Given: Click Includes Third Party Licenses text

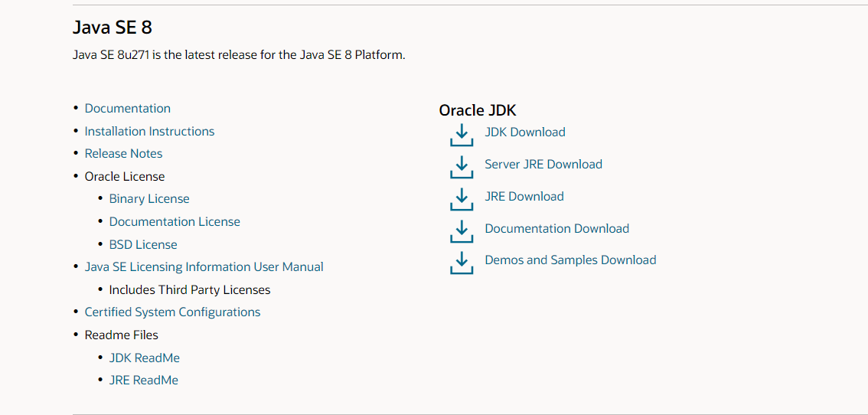Looking at the screenshot, I should pyautogui.click(x=190, y=289).
